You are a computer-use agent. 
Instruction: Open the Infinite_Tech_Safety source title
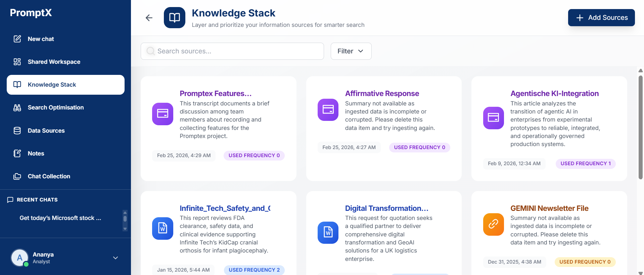(x=225, y=208)
